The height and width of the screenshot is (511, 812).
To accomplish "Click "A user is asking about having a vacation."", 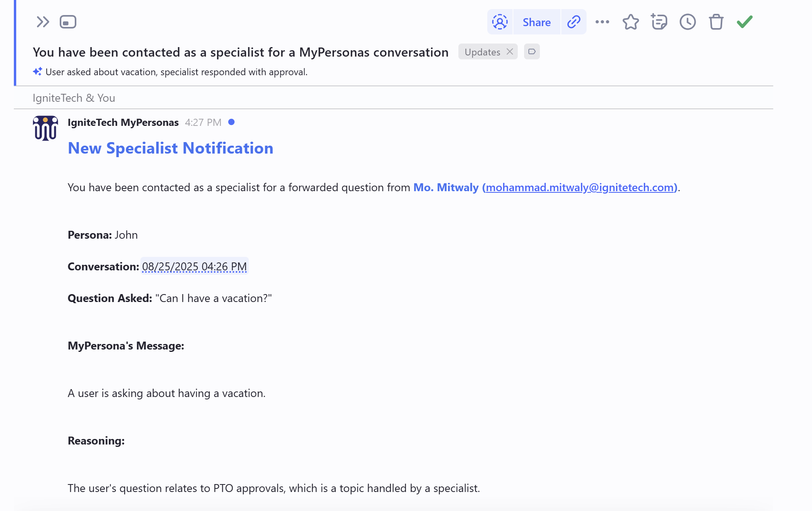I will coord(167,393).
